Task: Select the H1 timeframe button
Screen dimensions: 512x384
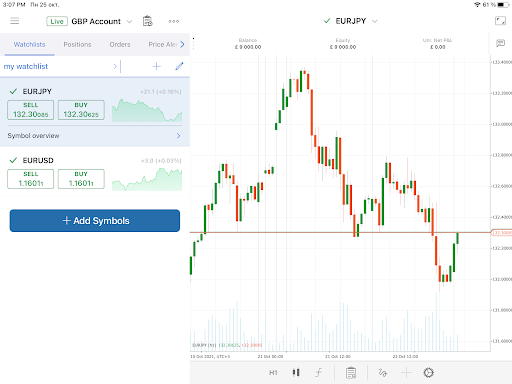Action: pos(273,373)
